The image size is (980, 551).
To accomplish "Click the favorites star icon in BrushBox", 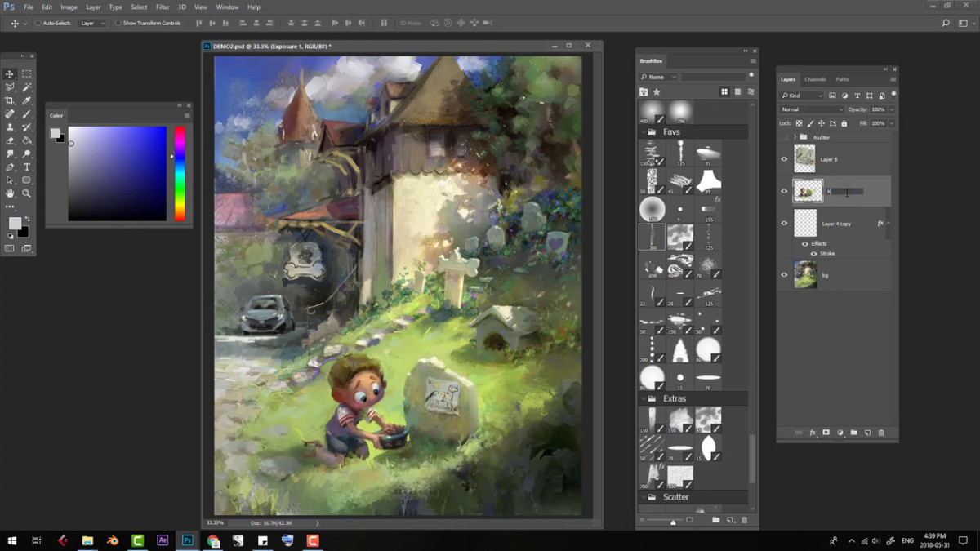I will click(x=657, y=92).
